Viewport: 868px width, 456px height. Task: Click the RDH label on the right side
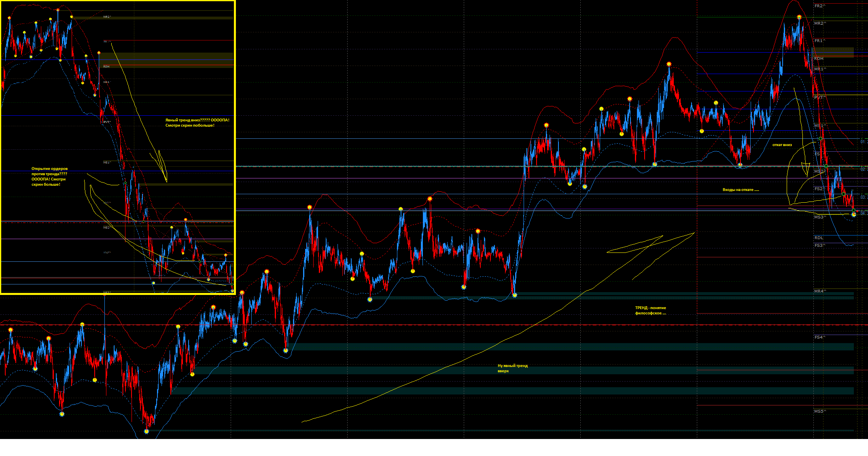point(819,59)
